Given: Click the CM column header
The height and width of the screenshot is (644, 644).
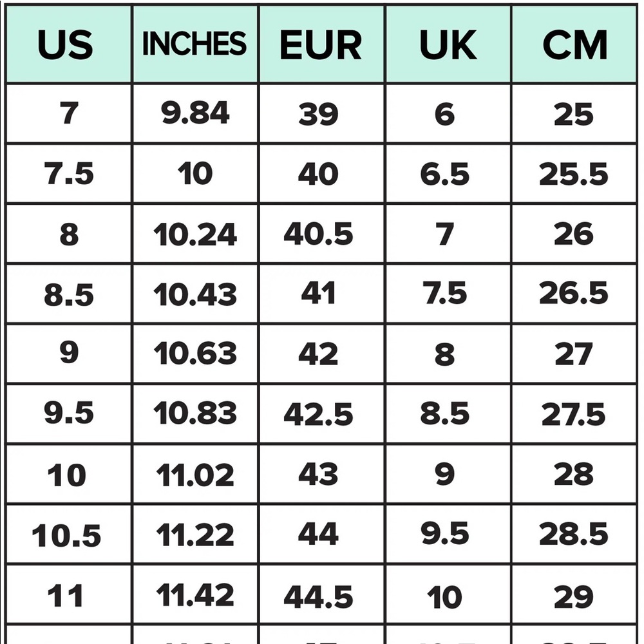Looking at the screenshot, I should point(574,45).
